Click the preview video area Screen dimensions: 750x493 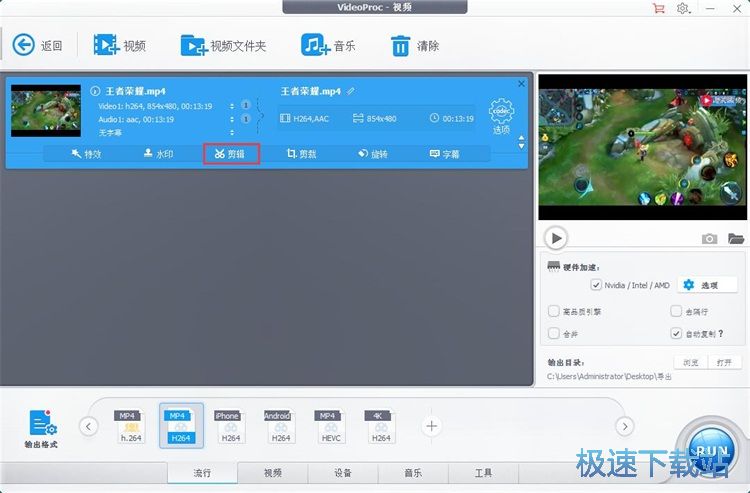coord(642,147)
